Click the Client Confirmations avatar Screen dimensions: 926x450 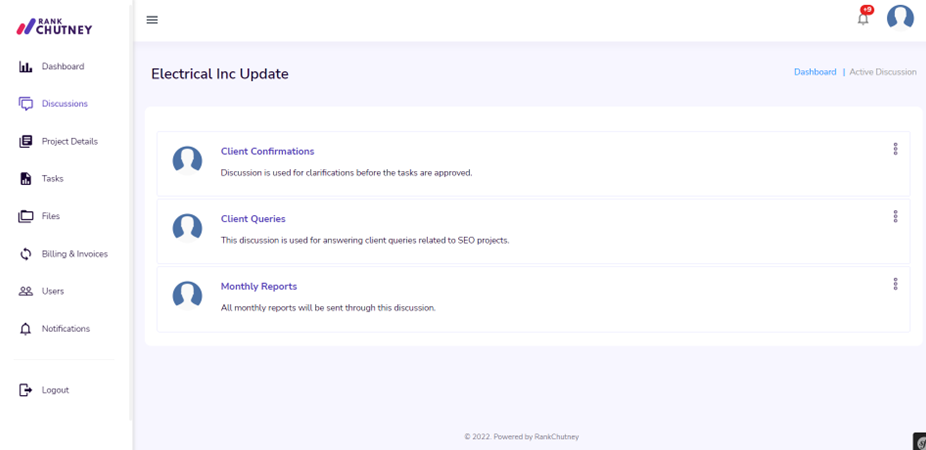pos(187,161)
